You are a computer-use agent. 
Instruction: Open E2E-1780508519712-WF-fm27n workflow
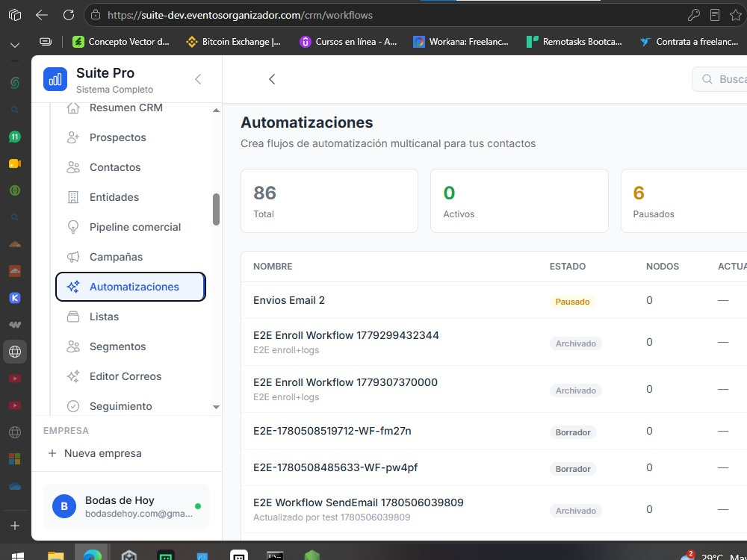click(x=494, y=432)
